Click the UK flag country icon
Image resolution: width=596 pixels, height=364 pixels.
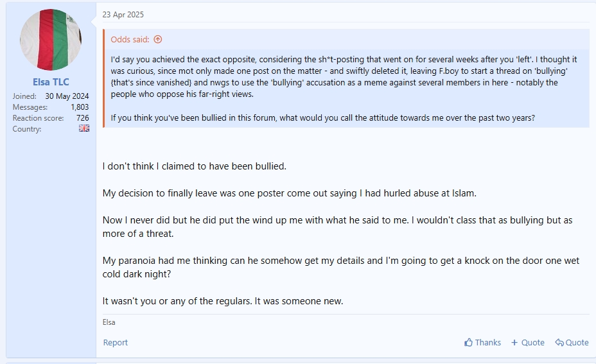coord(84,128)
